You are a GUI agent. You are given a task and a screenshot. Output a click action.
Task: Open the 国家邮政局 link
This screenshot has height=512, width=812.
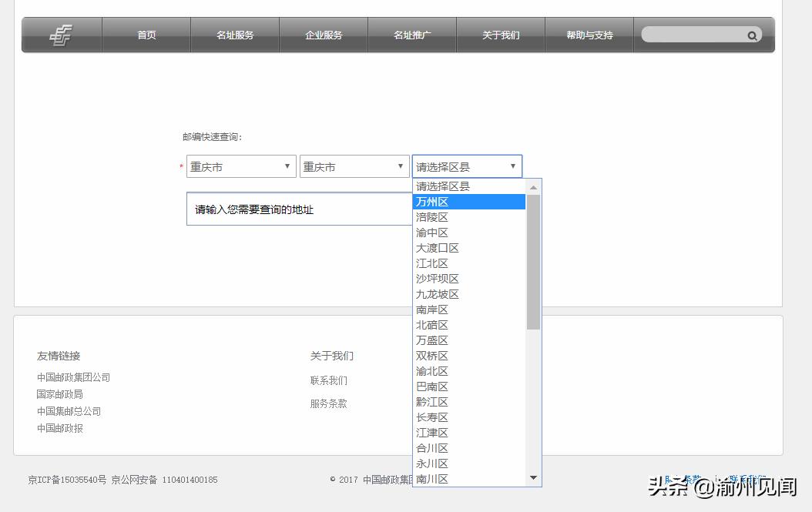click(59, 394)
